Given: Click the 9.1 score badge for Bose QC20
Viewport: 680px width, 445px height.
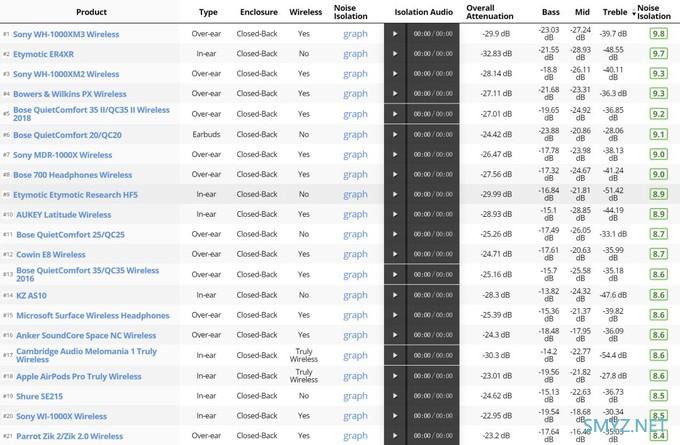Looking at the screenshot, I should pos(658,134).
